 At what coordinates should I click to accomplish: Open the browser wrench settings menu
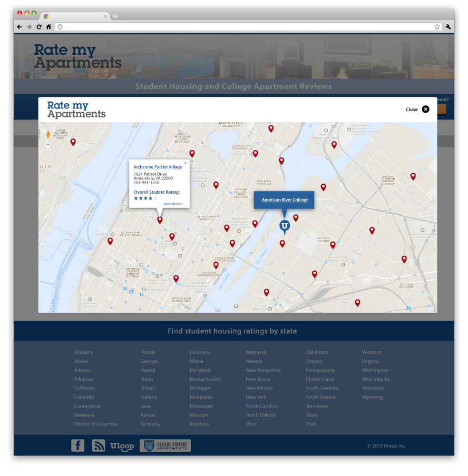coord(448,27)
